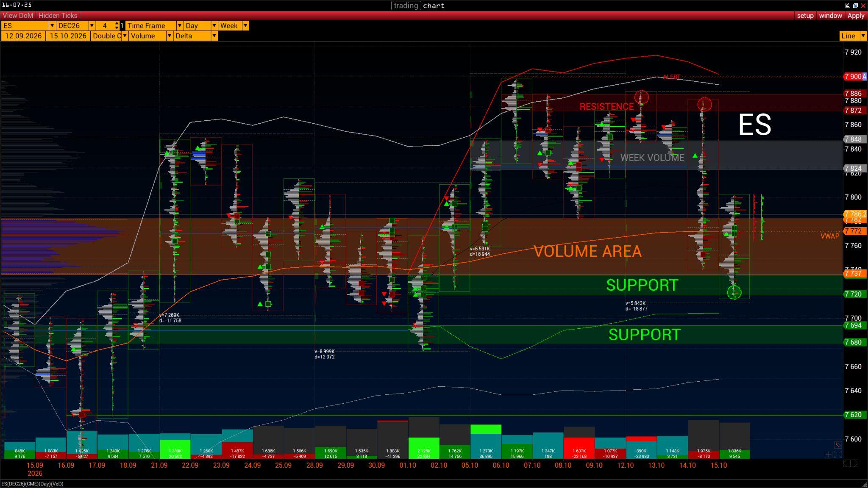Image resolution: width=868 pixels, height=488 pixels.
Task: Edit the end date 15.10.2026 field
Action: [68, 36]
